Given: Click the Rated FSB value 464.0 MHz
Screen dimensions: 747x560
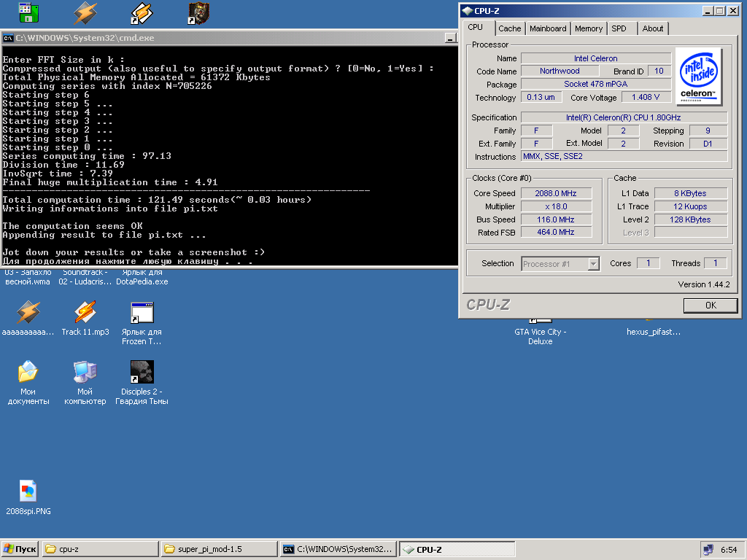Looking at the screenshot, I should click(556, 232).
